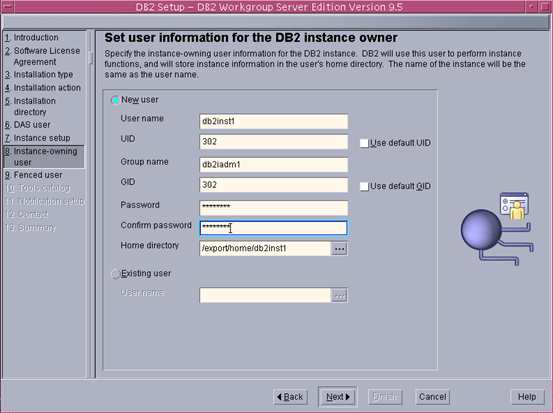553x413 pixels.
Task: Go to step 1 Introduction
Action: [x=32, y=38]
